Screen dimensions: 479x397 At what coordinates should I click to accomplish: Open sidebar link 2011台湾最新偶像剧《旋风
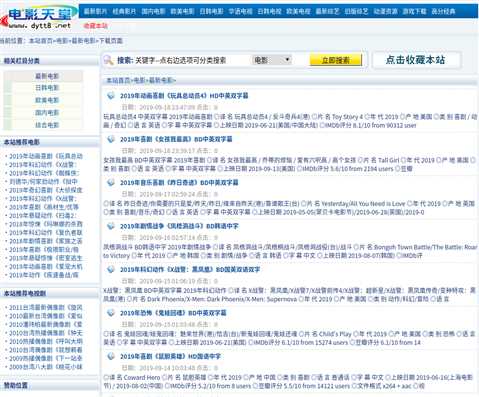tap(45, 307)
